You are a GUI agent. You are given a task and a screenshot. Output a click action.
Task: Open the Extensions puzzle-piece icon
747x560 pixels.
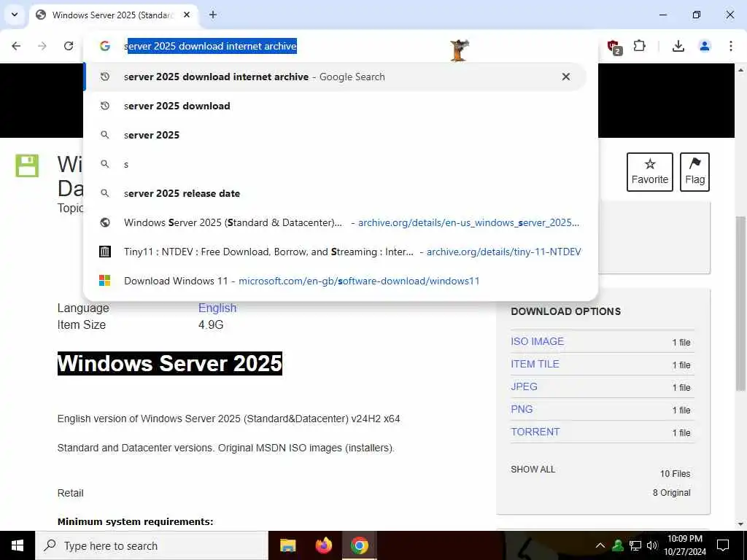click(639, 46)
